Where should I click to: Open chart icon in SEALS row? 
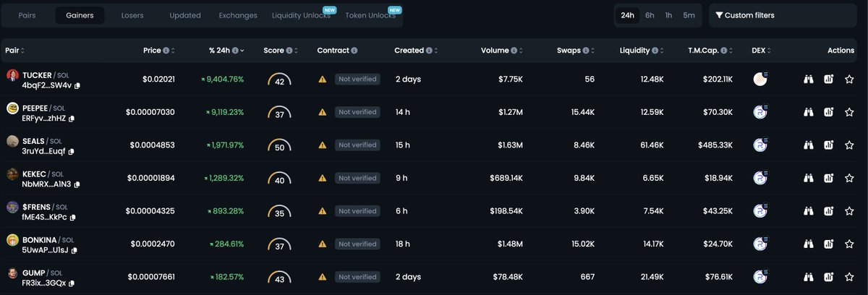click(x=829, y=145)
